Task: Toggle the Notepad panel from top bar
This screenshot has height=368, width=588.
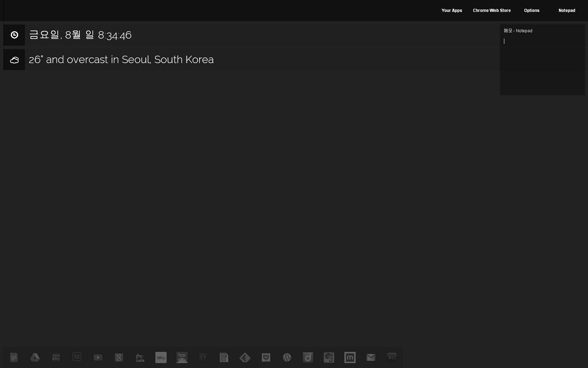Action: point(567,11)
